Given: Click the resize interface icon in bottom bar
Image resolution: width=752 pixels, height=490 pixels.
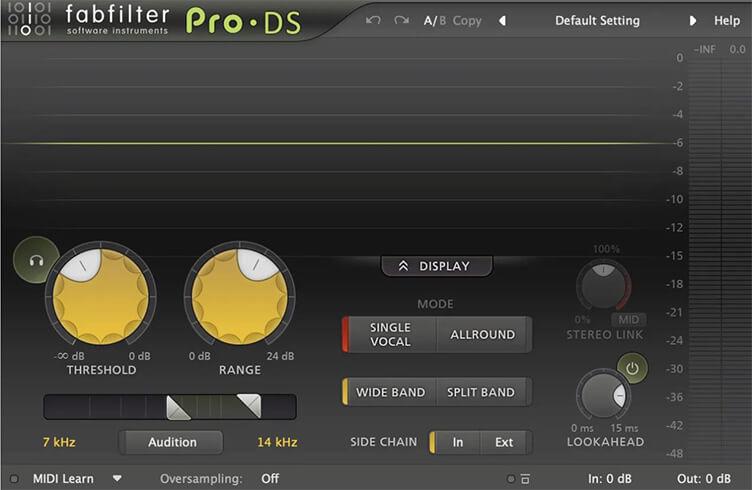Looking at the screenshot, I should (525, 478).
